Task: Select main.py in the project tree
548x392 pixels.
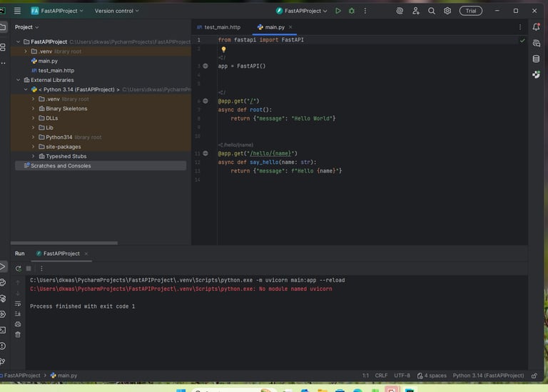Action: 48,61
